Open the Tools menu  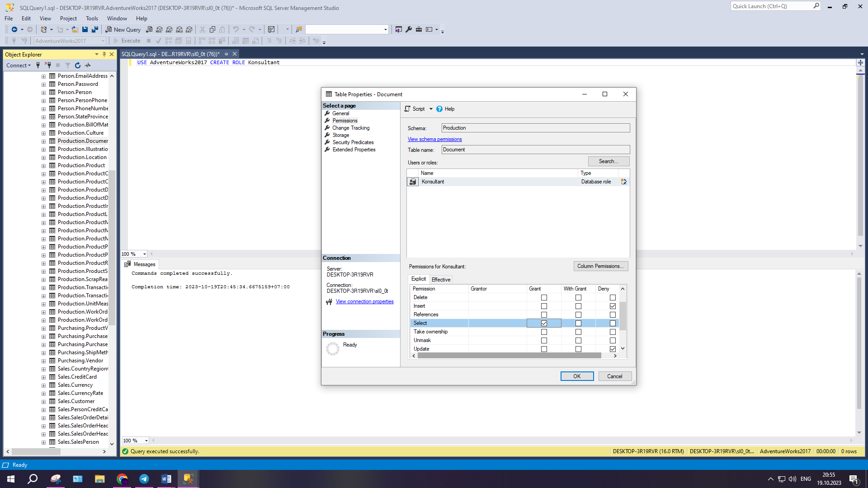tap(92, 19)
